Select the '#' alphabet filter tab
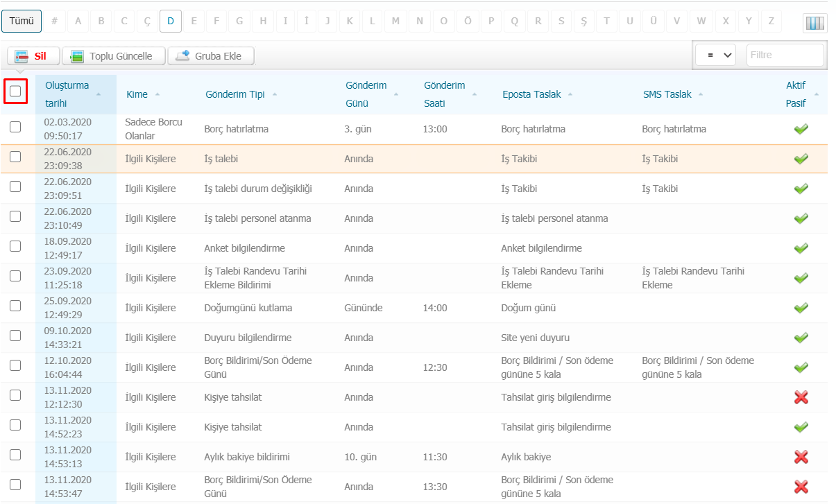836x504 pixels. (54, 21)
